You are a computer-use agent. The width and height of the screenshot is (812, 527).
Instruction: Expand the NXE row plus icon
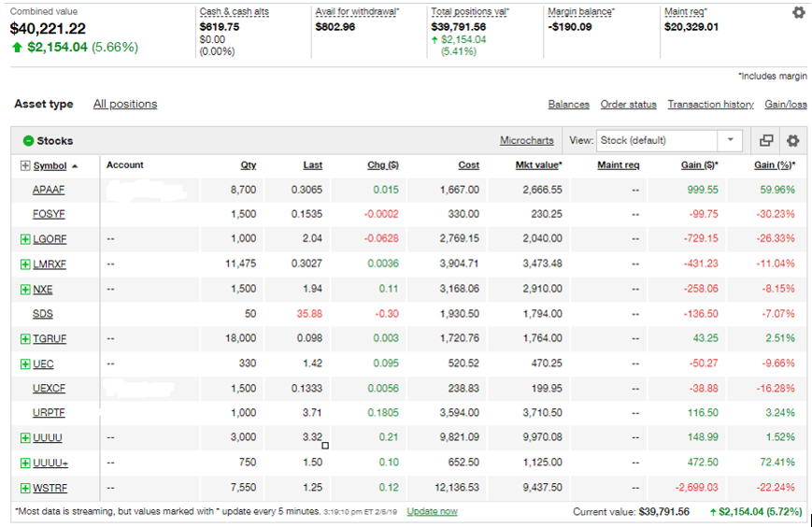(x=25, y=290)
